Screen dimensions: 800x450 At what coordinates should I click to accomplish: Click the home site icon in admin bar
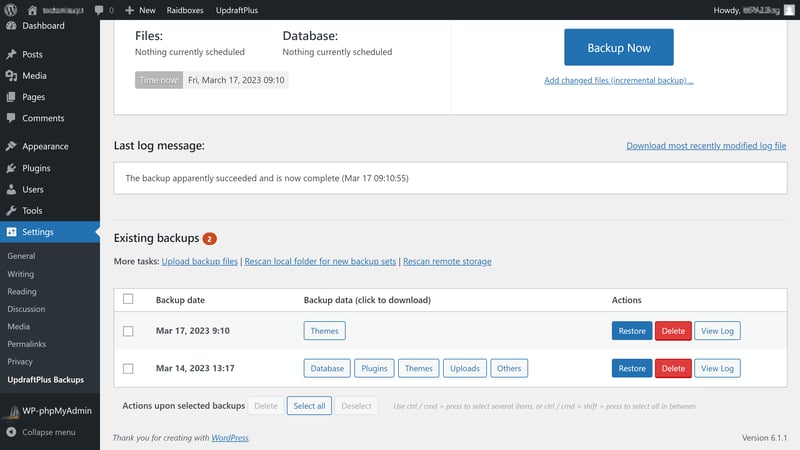32,9
